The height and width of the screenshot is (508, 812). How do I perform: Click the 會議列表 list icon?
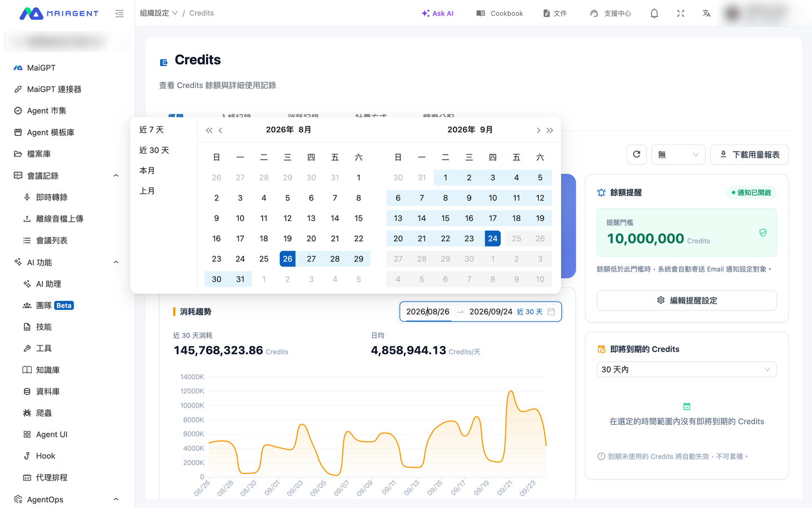pyautogui.click(x=27, y=240)
